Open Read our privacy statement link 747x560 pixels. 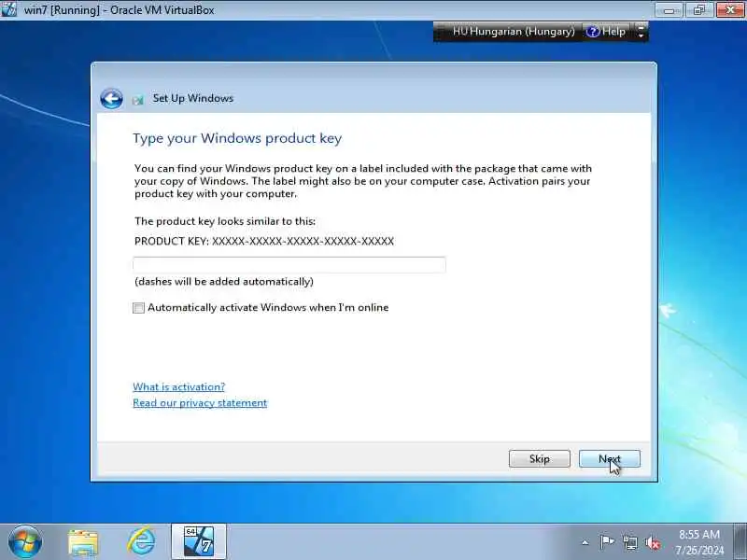click(x=200, y=403)
